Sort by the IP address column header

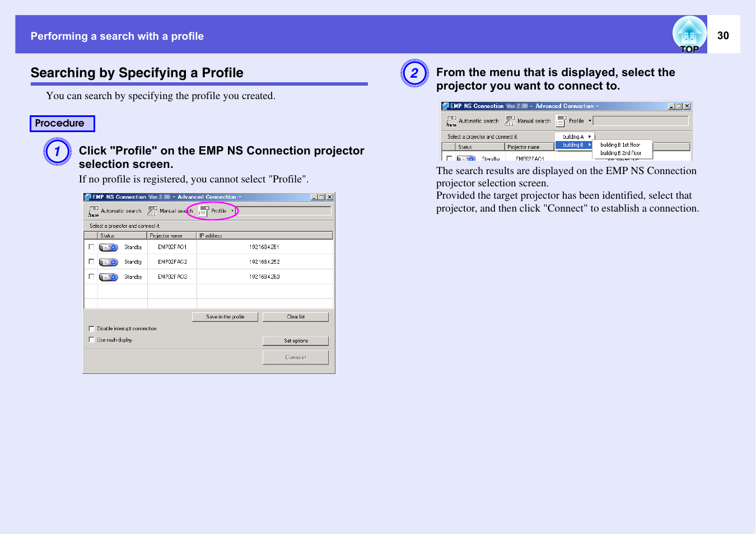pyautogui.click(x=265, y=236)
